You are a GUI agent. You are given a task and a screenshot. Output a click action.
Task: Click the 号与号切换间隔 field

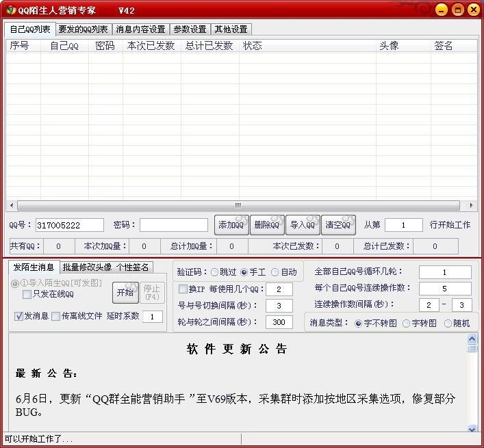(279, 306)
